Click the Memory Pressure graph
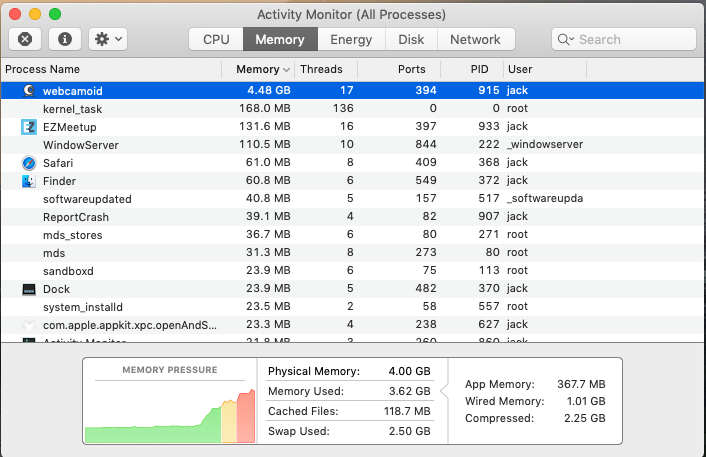This screenshot has height=457, width=706. pyautogui.click(x=170, y=415)
